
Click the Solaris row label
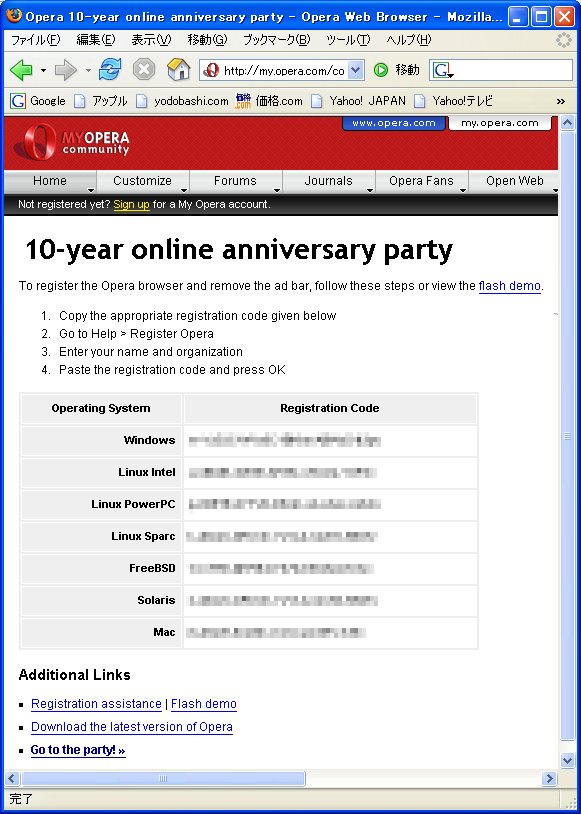[156, 601]
